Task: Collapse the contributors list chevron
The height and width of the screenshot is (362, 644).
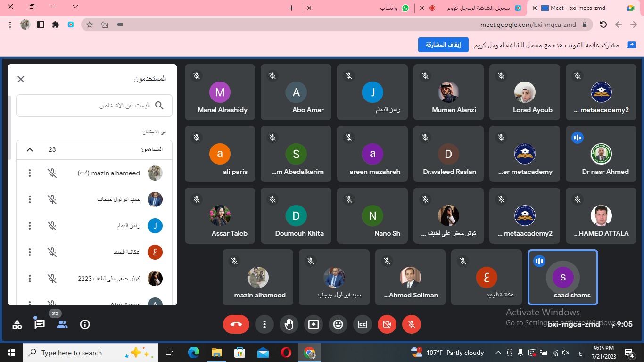Action: pos(30,149)
